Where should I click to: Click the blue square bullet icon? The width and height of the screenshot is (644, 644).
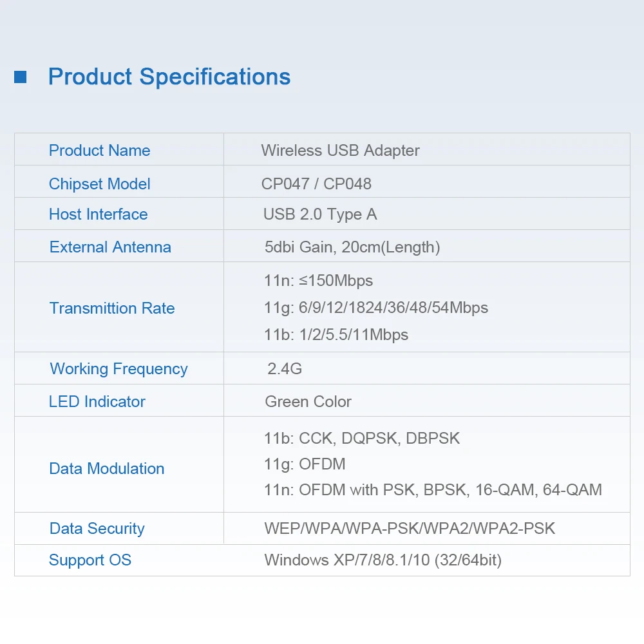point(20,77)
